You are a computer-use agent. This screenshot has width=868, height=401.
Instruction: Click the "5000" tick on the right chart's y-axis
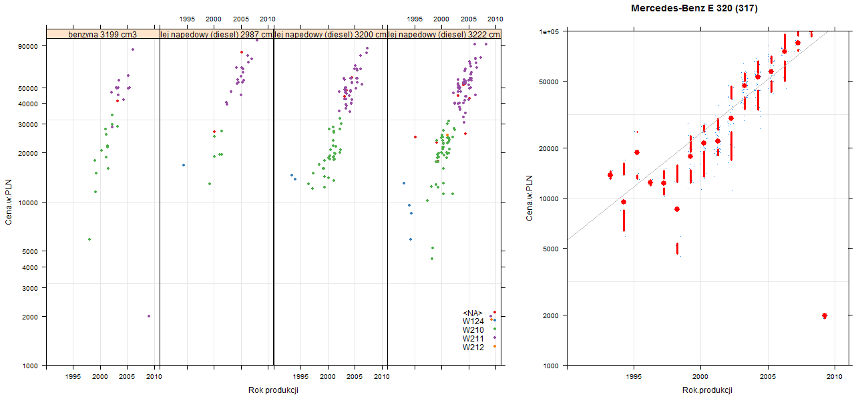click(x=550, y=249)
